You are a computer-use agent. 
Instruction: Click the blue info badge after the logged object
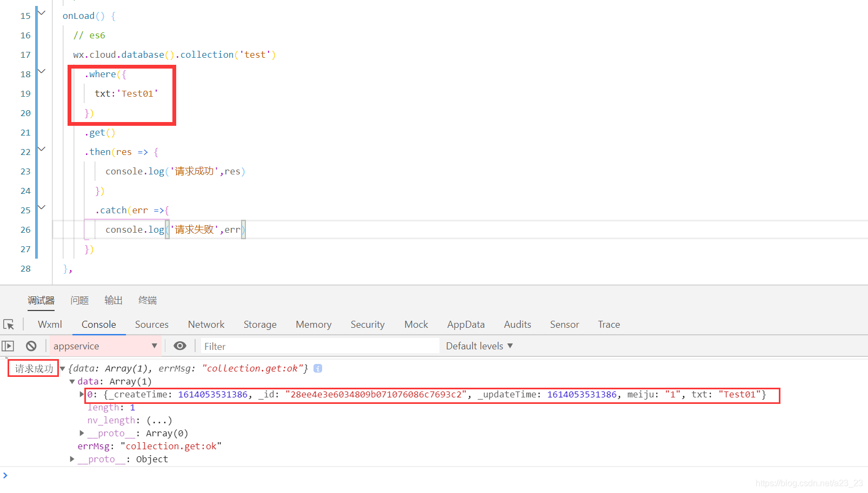point(318,368)
